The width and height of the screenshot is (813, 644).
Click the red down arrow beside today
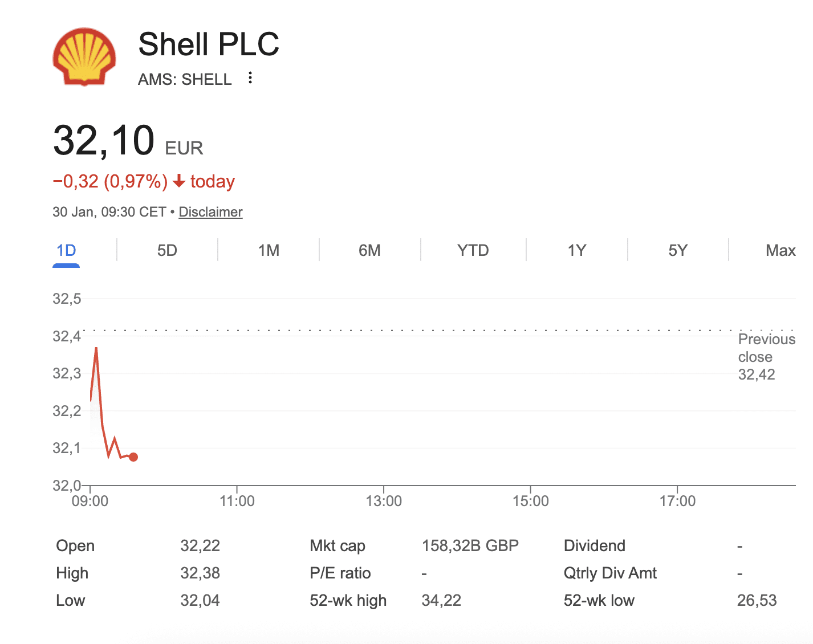179,181
